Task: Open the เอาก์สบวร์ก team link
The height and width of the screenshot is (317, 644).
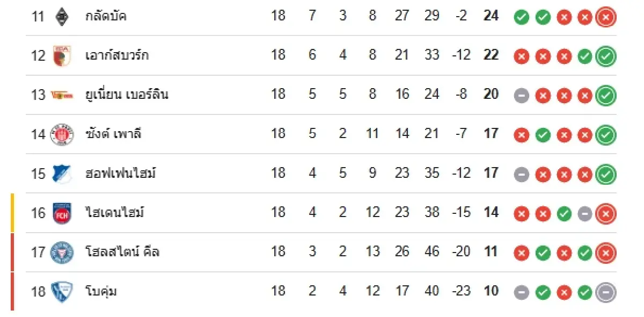Action: (x=117, y=55)
